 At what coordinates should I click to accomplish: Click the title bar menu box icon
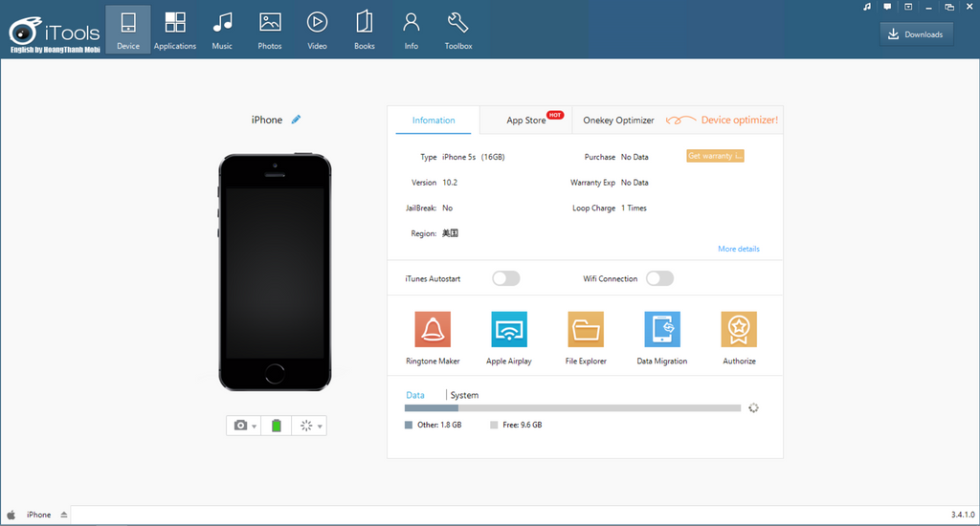[x=908, y=7]
